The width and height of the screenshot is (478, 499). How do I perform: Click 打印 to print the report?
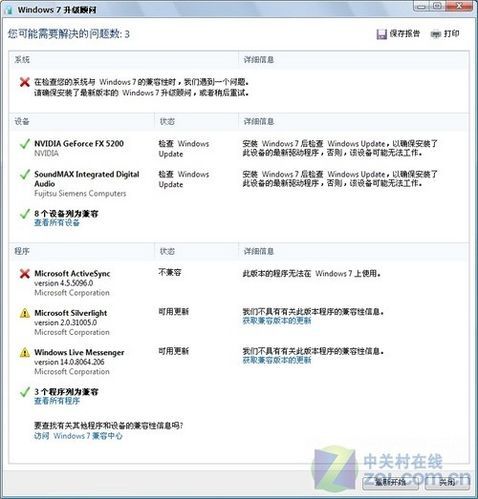[x=452, y=34]
